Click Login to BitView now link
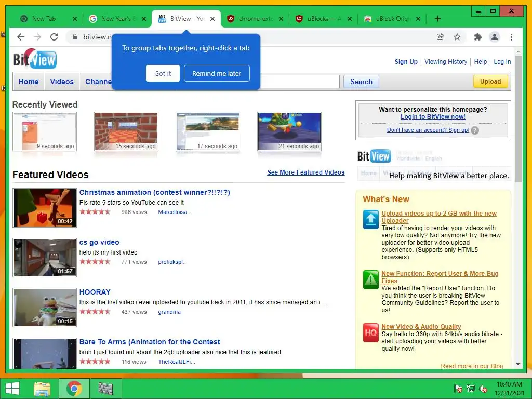532x399 pixels. (x=433, y=117)
